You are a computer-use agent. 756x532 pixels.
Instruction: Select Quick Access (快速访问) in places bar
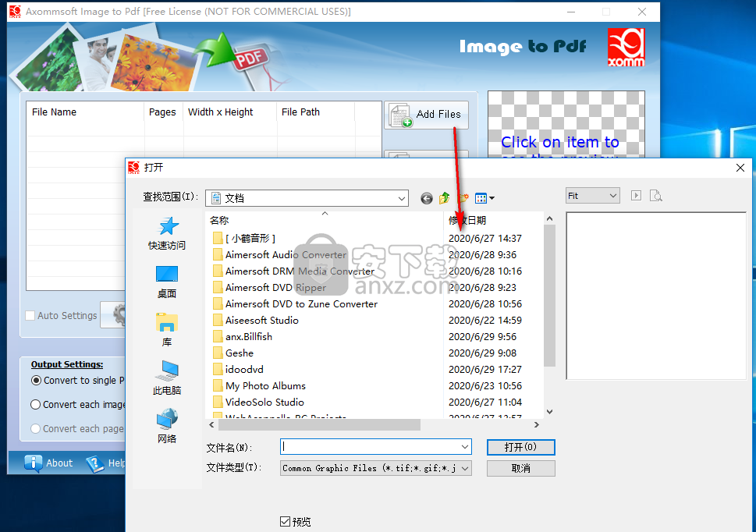click(x=167, y=233)
